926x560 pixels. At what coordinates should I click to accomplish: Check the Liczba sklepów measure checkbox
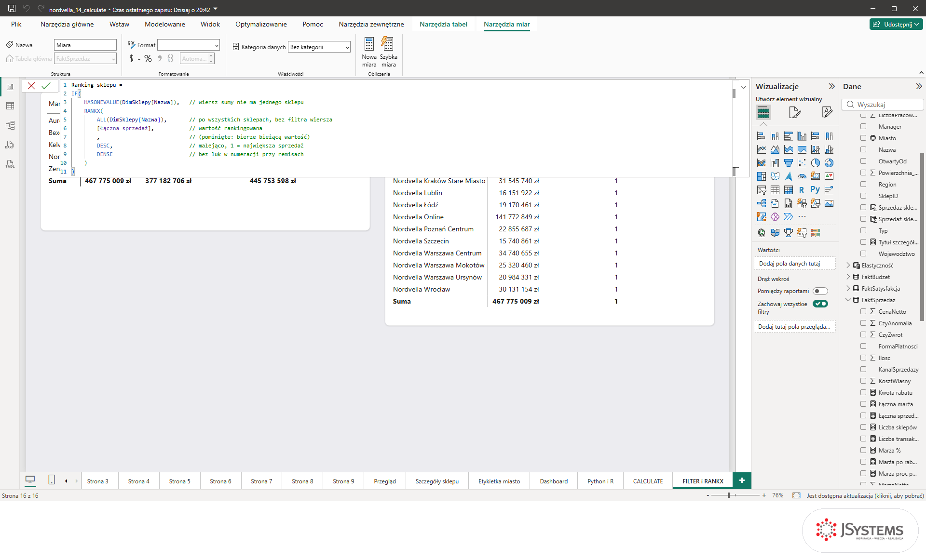pyautogui.click(x=863, y=427)
